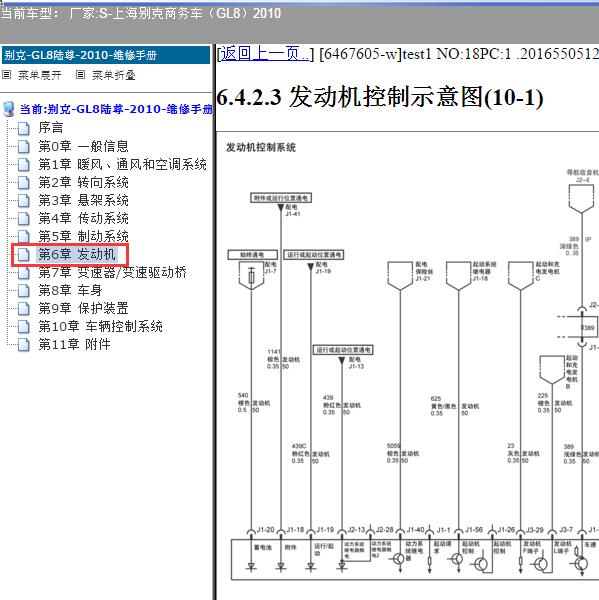Select 第3章 悬架系统
The image size is (599, 600).
(x=83, y=201)
